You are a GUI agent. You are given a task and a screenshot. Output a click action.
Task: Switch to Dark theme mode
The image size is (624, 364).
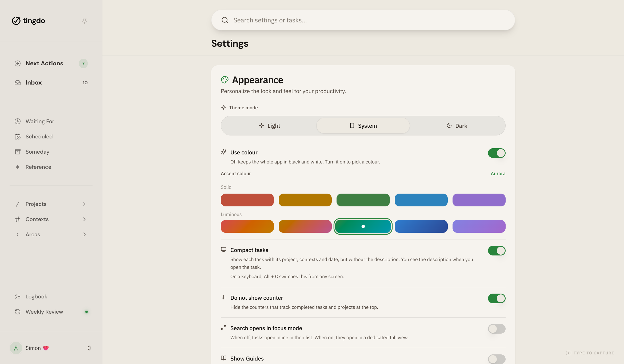[457, 126]
